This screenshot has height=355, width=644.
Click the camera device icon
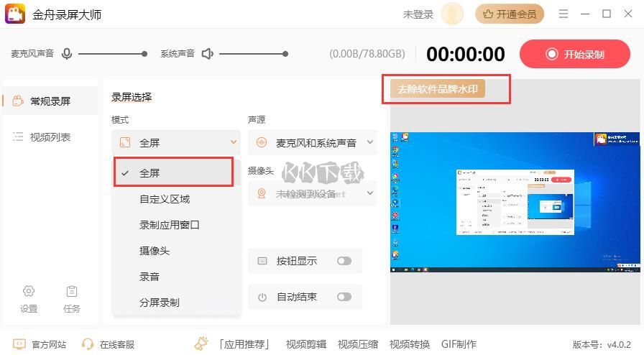[x=261, y=193]
